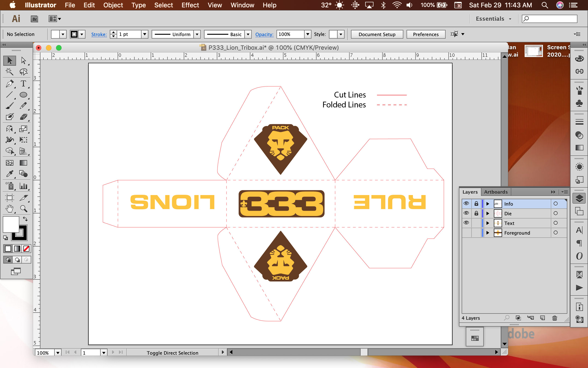This screenshot has width=588, height=368.
Task: Open Adobe Bridge via Br icon
Action: coord(34,19)
